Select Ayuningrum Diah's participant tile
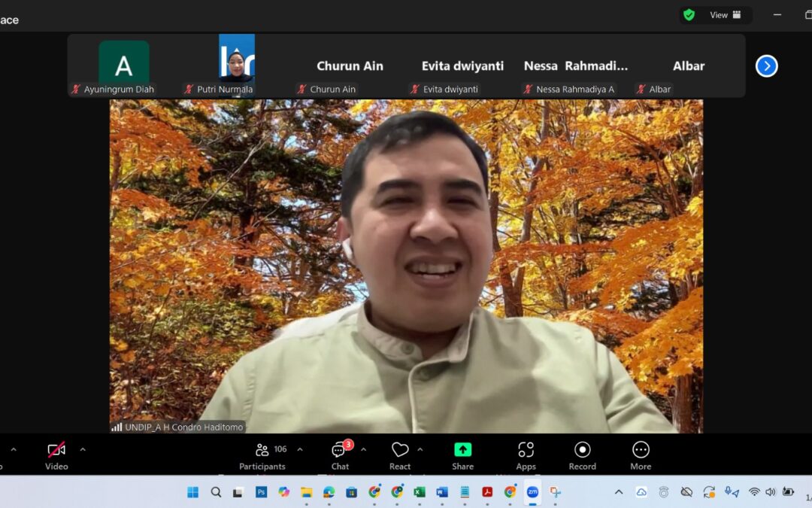Screen dimensions: 812x508 point(124,65)
